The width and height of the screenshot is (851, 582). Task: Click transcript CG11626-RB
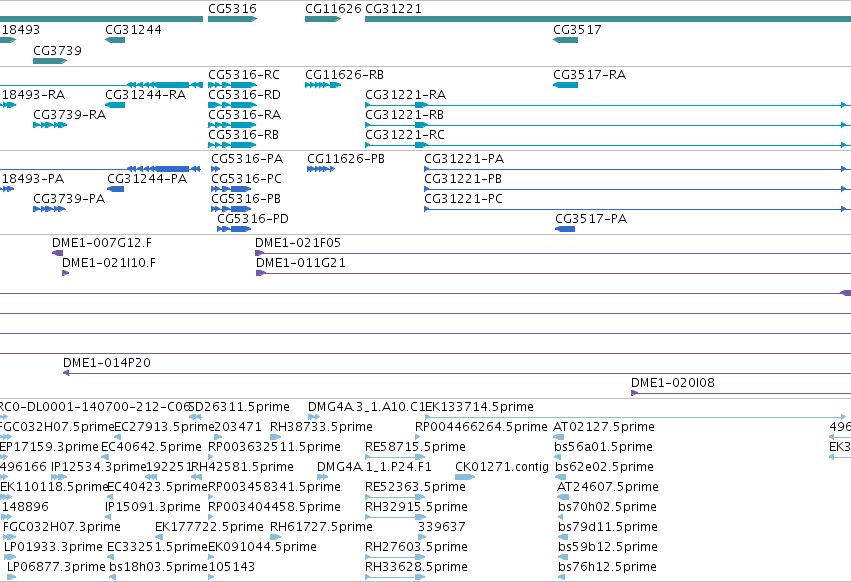pos(345,75)
